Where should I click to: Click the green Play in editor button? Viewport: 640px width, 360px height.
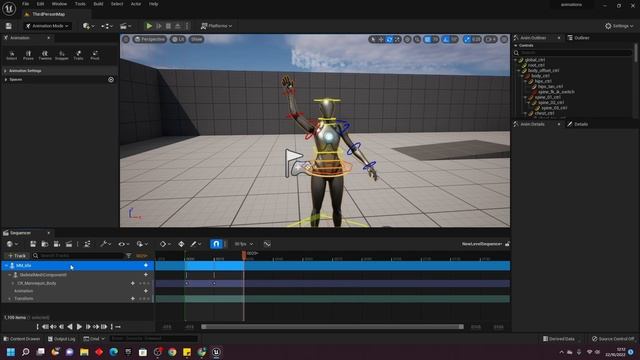149,26
